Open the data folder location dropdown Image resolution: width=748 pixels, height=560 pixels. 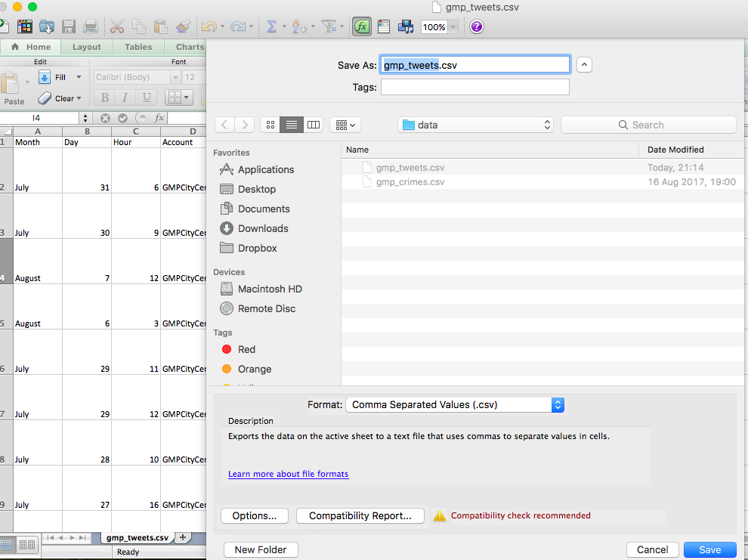[475, 125]
